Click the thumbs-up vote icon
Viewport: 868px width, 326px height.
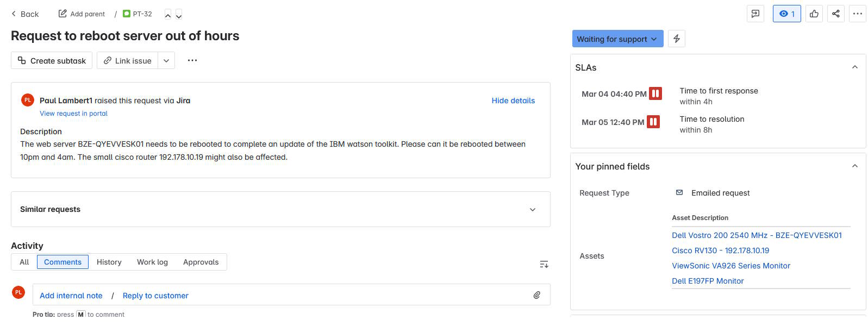click(814, 14)
